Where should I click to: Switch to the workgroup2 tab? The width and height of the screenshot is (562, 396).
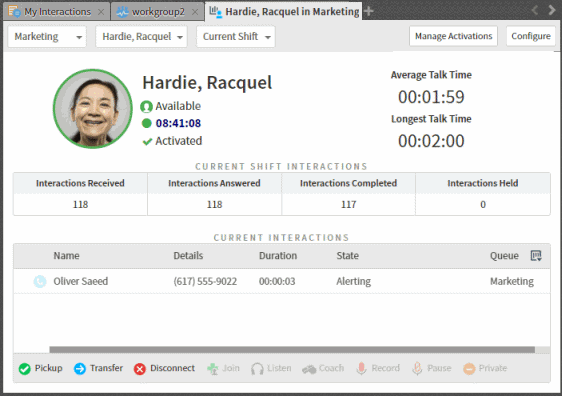click(158, 12)
